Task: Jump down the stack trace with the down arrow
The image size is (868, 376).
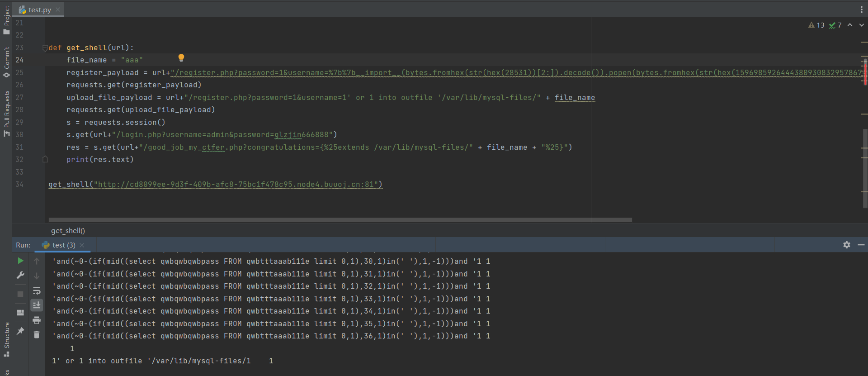Action: (37, 276)
